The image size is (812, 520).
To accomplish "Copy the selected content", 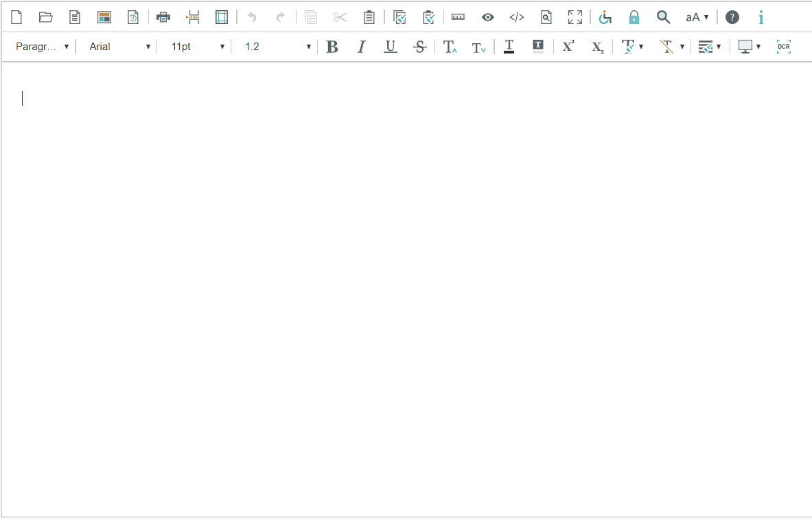I will click(x=311, y=17).
